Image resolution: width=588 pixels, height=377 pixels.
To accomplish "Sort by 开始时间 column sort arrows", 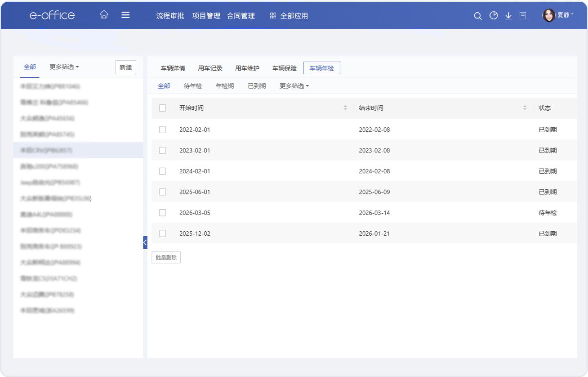I will pos(345,108).
